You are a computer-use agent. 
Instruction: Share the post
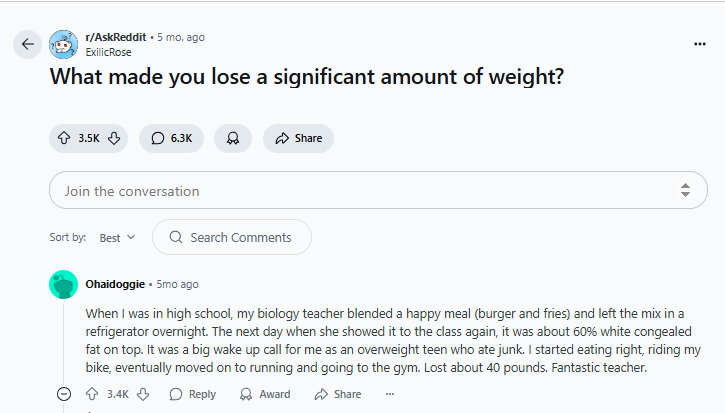[298, 138]
